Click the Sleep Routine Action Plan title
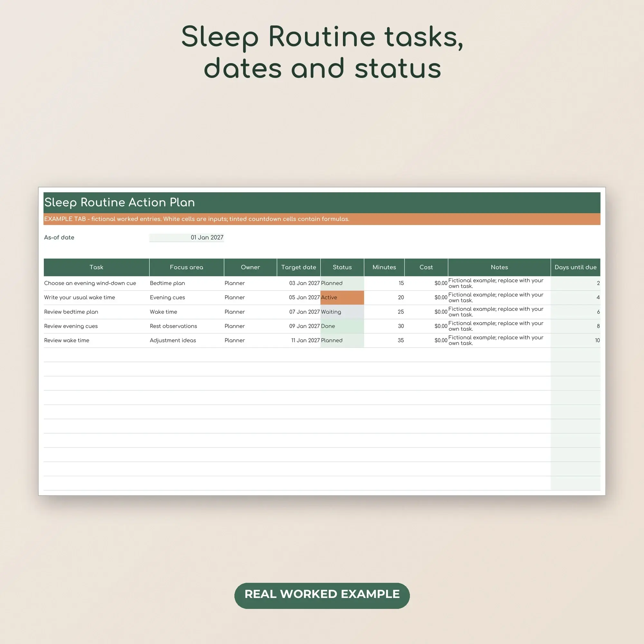The width and height of the screenshot is (644, 644). pyautogui.click(x=119, y=202)
